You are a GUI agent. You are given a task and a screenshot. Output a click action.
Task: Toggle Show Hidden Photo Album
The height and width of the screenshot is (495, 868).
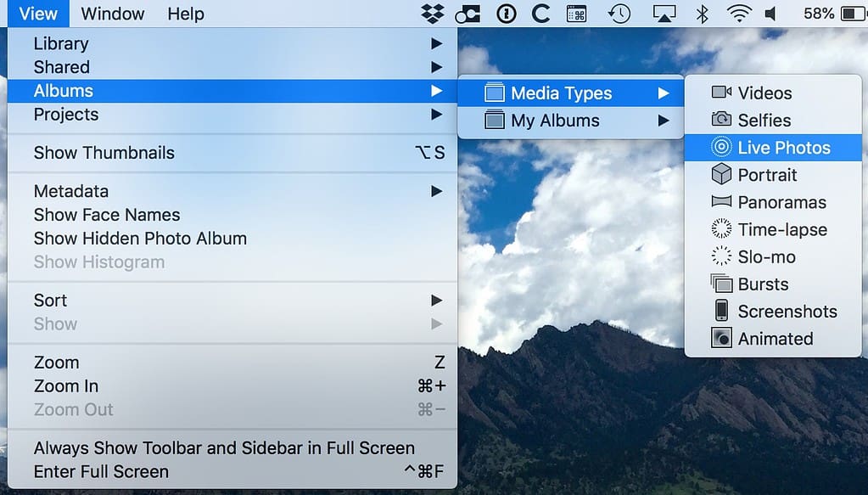(x=139, y=239)
